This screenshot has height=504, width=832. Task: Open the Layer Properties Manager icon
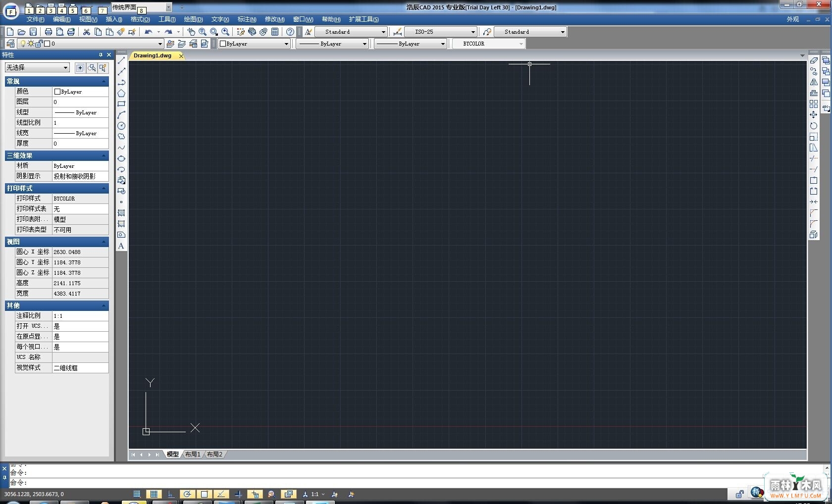coord(10,44)
